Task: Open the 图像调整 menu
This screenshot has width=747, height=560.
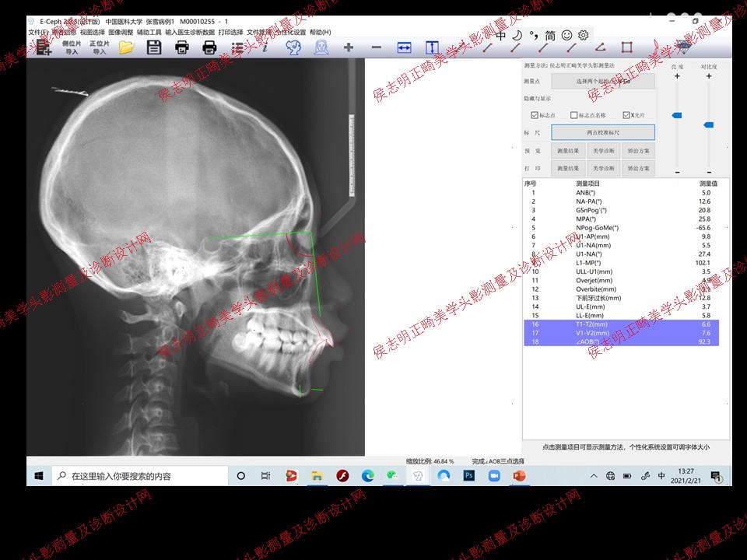Action: pyautogui.click(x=121, y=32)
